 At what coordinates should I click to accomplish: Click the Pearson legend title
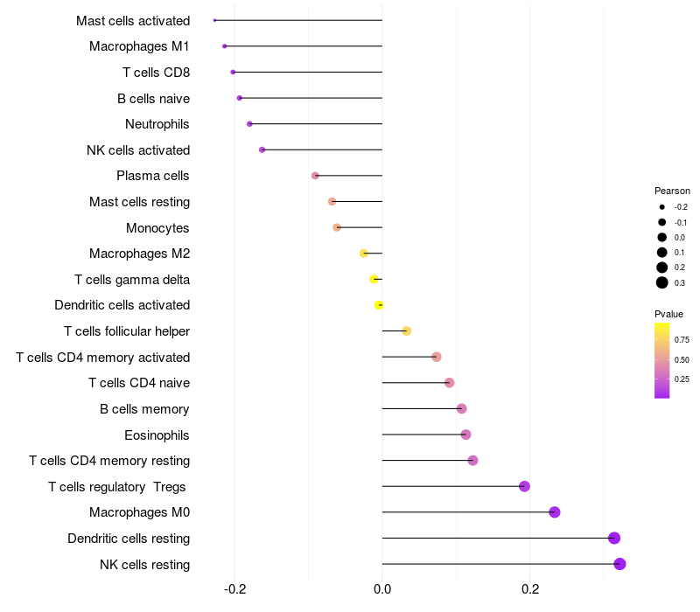coord(672,191)
